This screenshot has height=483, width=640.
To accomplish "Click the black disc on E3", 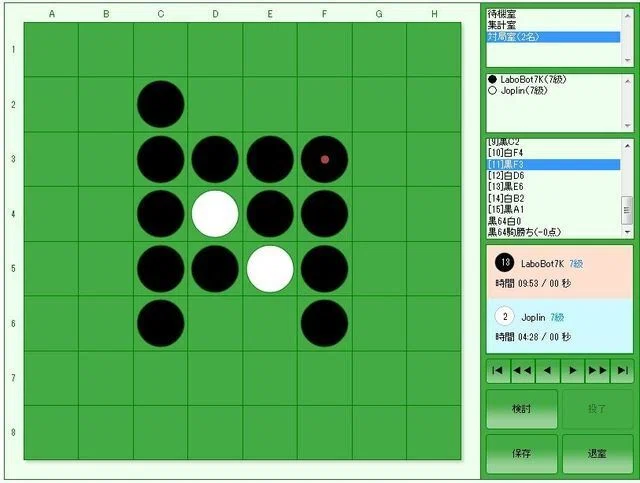I will coord(270,159).
